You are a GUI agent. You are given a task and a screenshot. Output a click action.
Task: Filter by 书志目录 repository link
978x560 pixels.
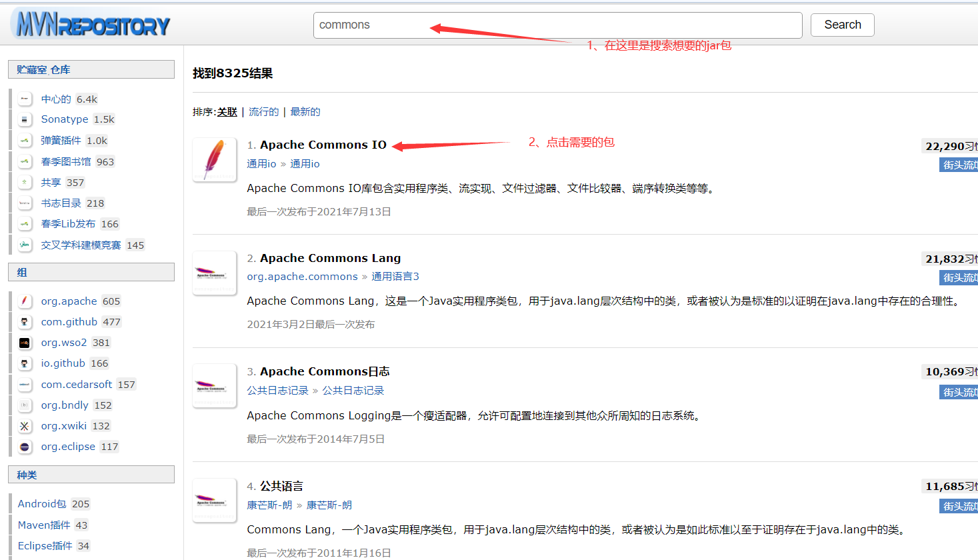[61, 203]
